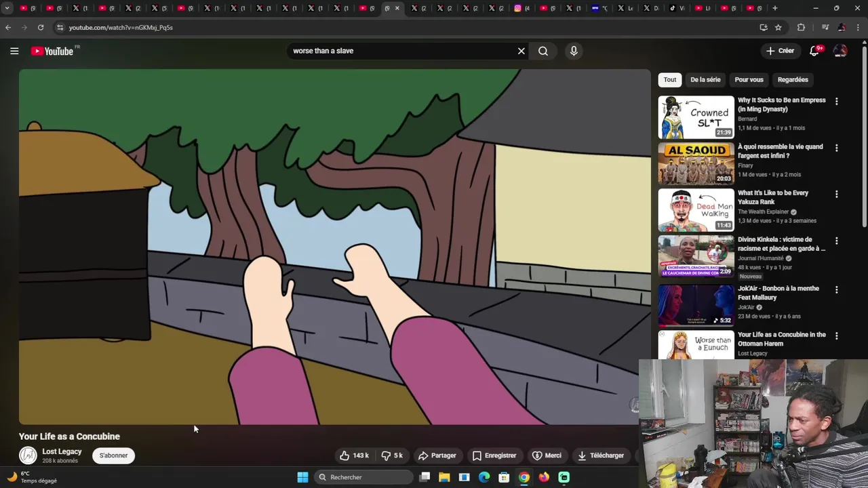The width and height of the screenshot is (868, 488).
Task: Go back in browser history
Action: click(8, 27)
